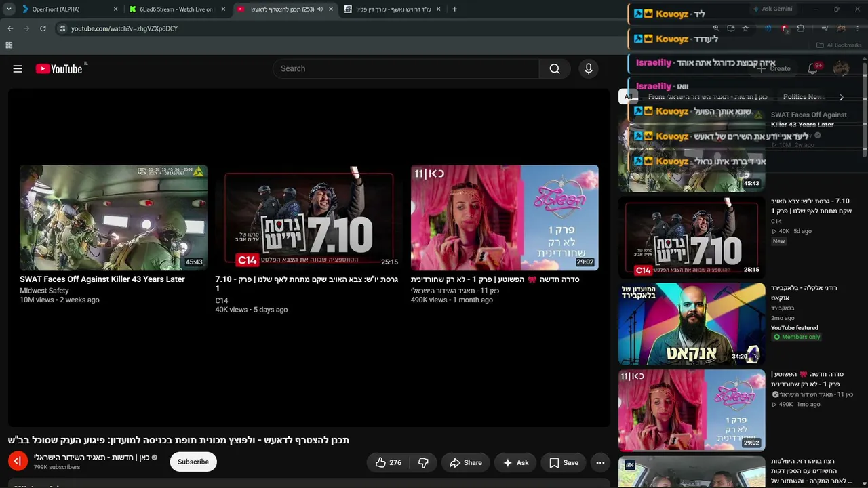The width and height of the screenshot is (868, 488).
Task: Click the red extension icon with badge 2
Action: click(x=785, y=28)
